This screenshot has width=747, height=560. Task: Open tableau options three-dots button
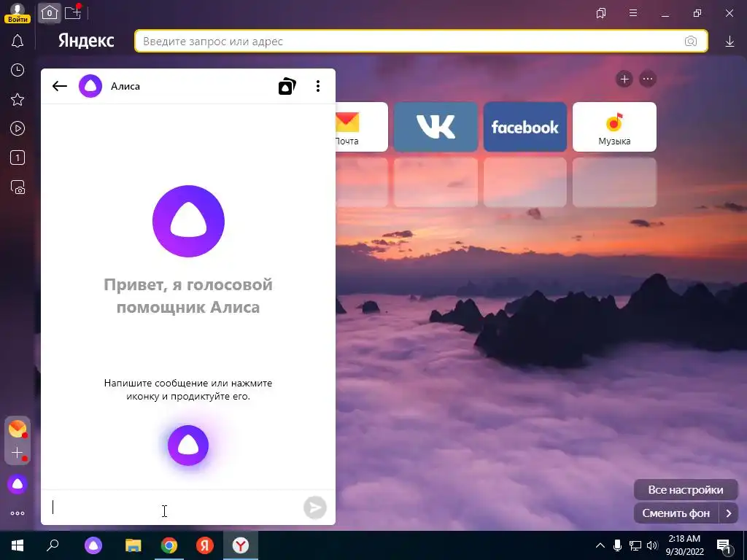coord(648,79)
